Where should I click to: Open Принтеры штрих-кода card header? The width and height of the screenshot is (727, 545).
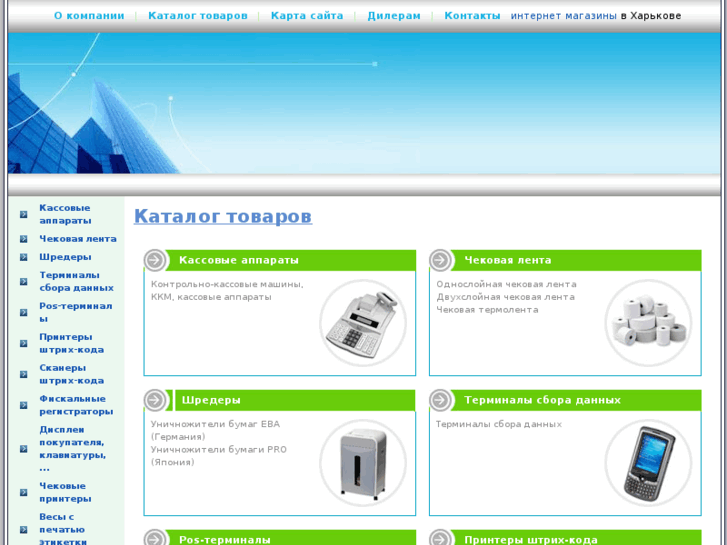click(531, 540)
